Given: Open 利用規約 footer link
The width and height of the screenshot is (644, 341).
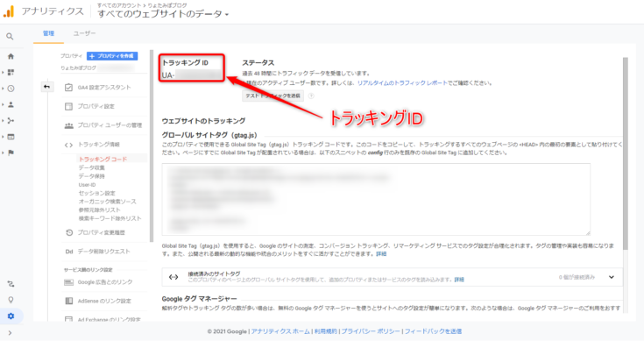Looking at the screenshot, I should click(325, 331).
